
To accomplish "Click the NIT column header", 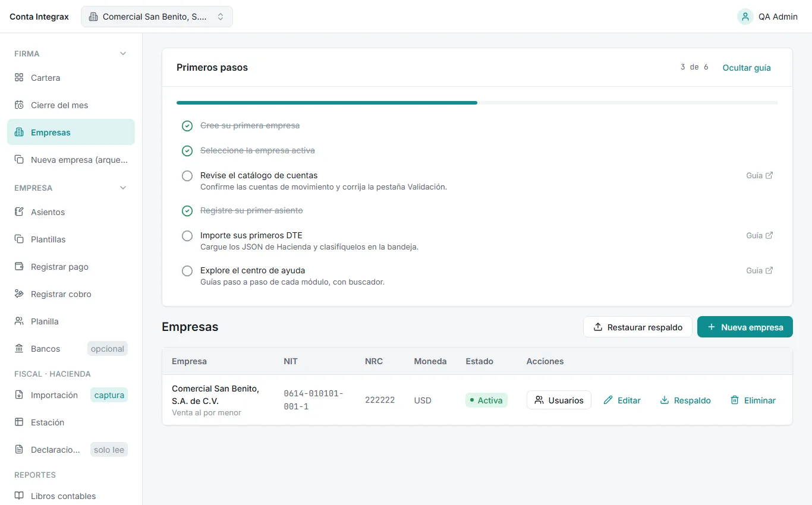I will tap(291, 361).
